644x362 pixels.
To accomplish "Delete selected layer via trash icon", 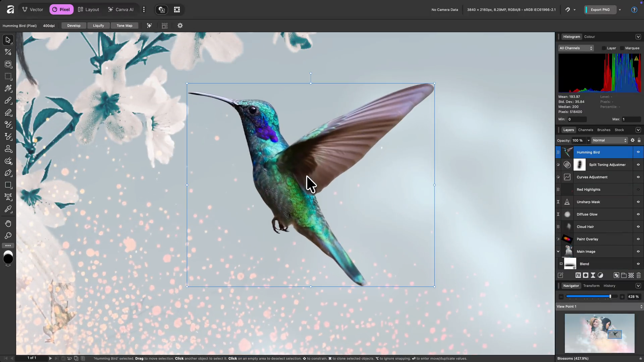I will point(639,275).
